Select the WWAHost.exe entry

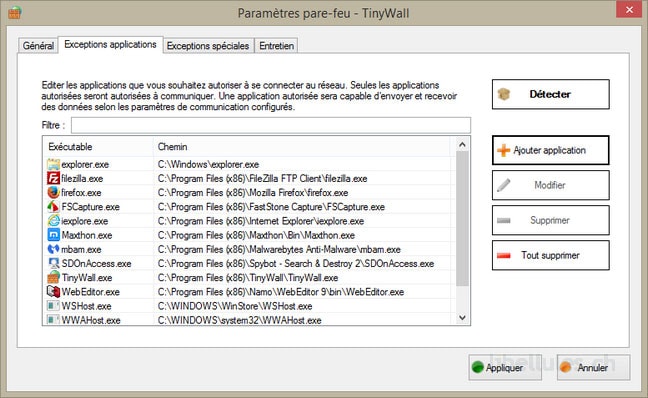point(91,320)
